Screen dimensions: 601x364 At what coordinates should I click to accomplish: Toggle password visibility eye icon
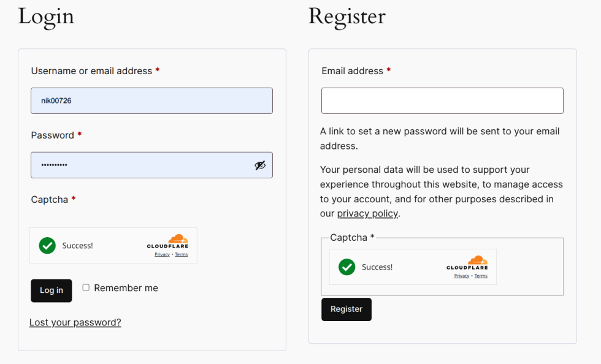(260, 165)
